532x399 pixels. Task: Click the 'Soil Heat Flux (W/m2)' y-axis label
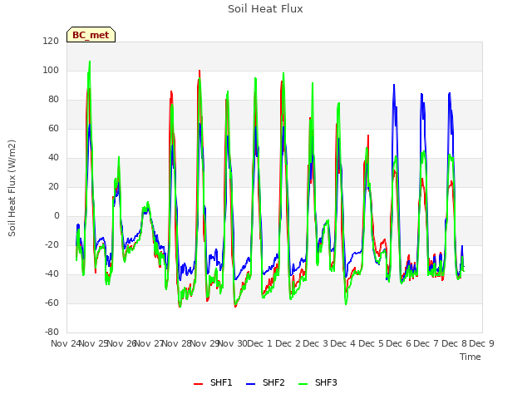pos(12,188)
